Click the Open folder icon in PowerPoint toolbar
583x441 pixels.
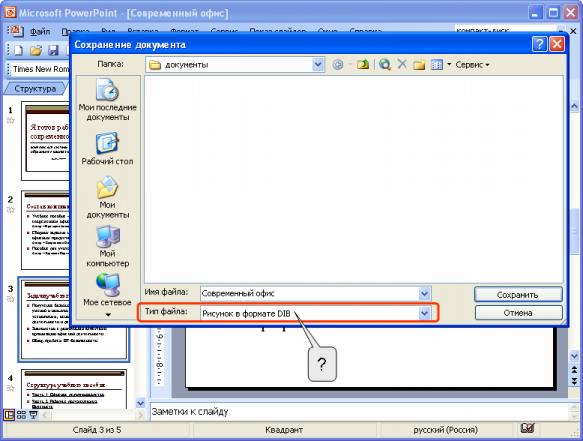(x=36, y=50)
